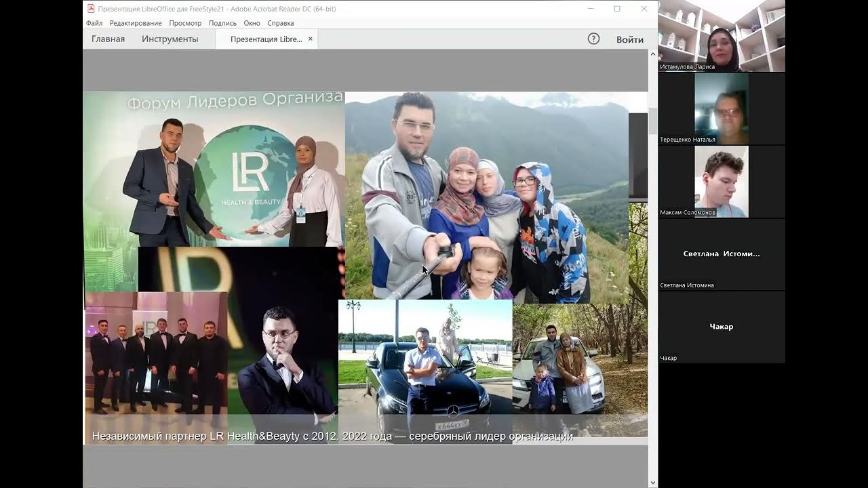Image resolution: width=868 pixels, height=488 pixels.
Task: Click the caption text 'Независимый партнер LR Health&Beayty'
Action: [196, 436]
